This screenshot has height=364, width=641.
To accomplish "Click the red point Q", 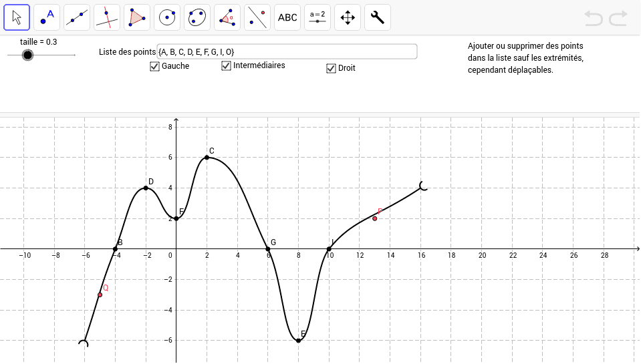I will point(100,295).
